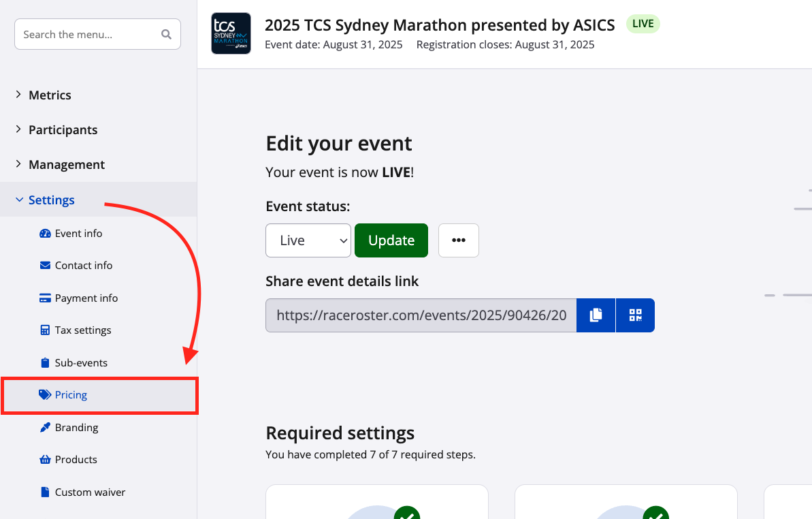812x519 pixels.
Task: Click the Pricing tag icon
Action: [46, 395]
